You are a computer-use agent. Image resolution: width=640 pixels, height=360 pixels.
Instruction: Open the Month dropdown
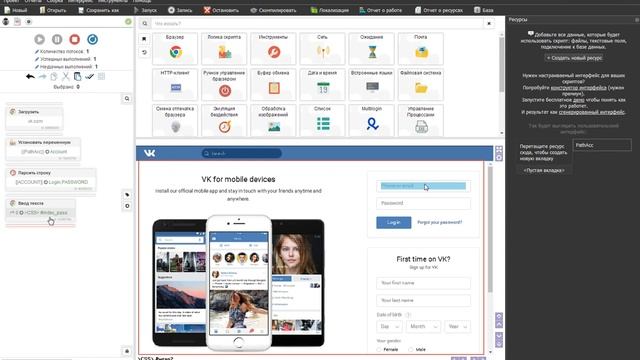click(x=423, y=327)
